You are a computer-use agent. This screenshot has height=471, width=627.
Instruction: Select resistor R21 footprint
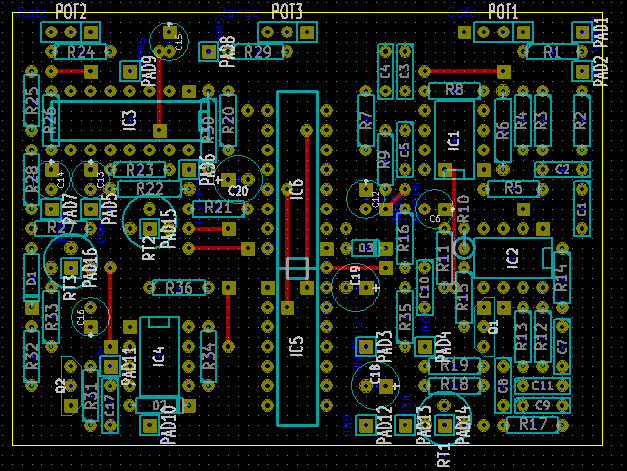pyautogui.click(x=218, y=209)
